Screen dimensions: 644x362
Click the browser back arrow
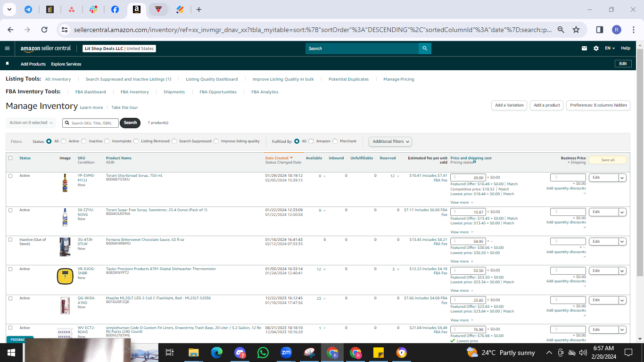point(11,30)
